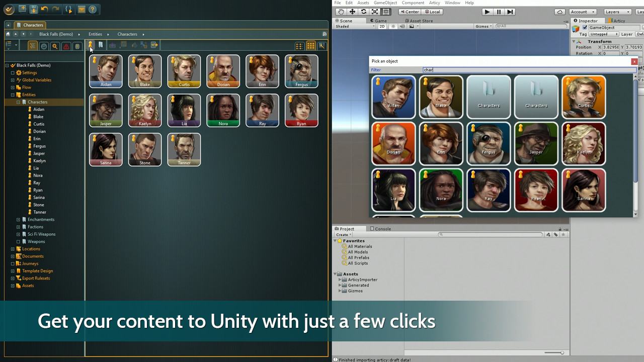Click the Center pivot button
644x362 pixels.
(409, 12)
